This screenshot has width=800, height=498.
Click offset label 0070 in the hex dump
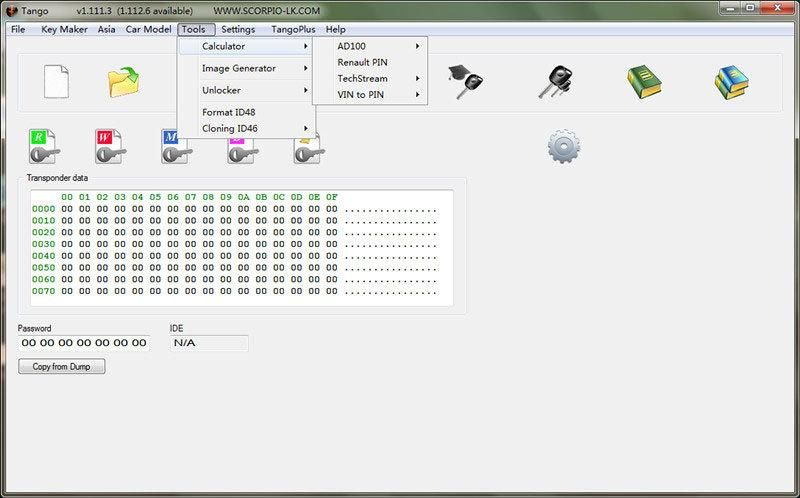43,291
